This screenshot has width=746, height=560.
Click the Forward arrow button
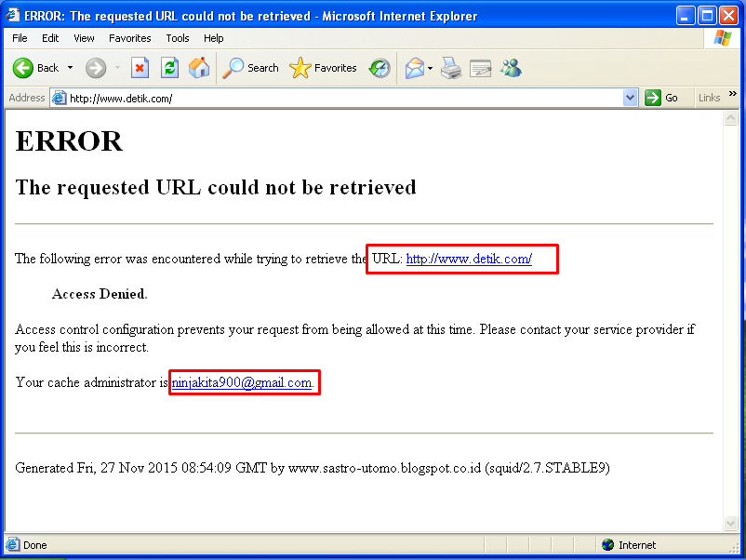96,68
